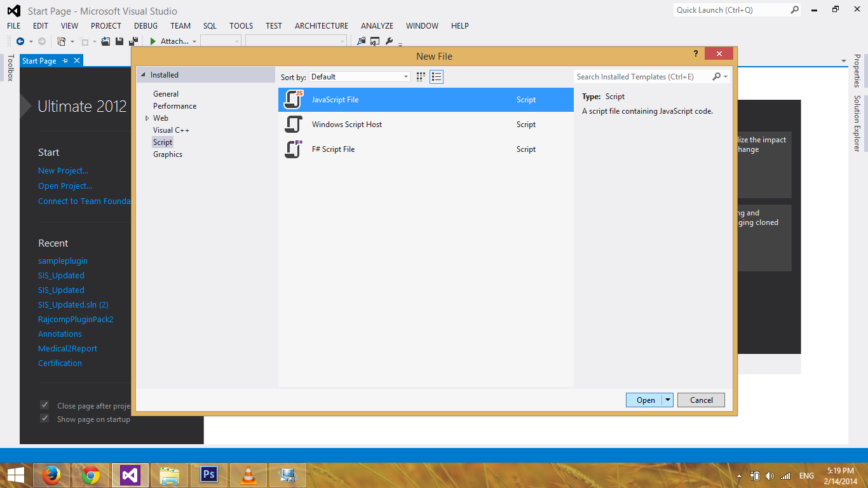Open the Attach debug target dropdown arrow
868x488 pixels.
coord(194,41)
